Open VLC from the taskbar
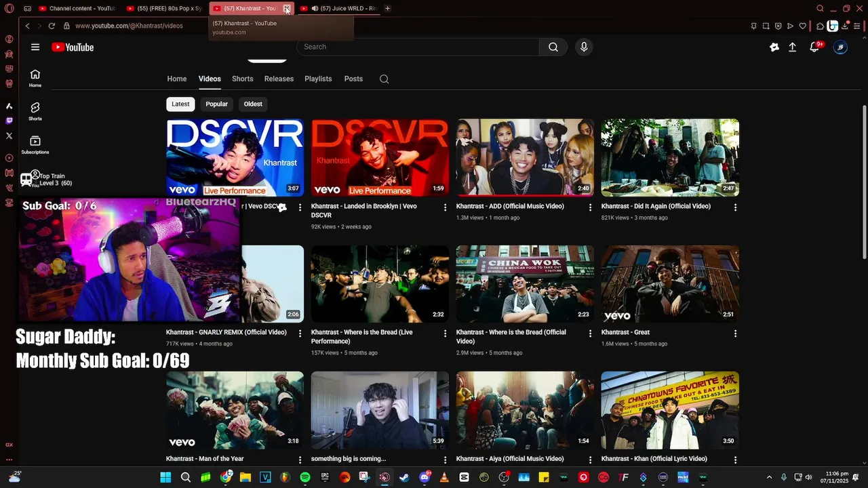Viewport: 868px width, 488px height. coord(444,477)
